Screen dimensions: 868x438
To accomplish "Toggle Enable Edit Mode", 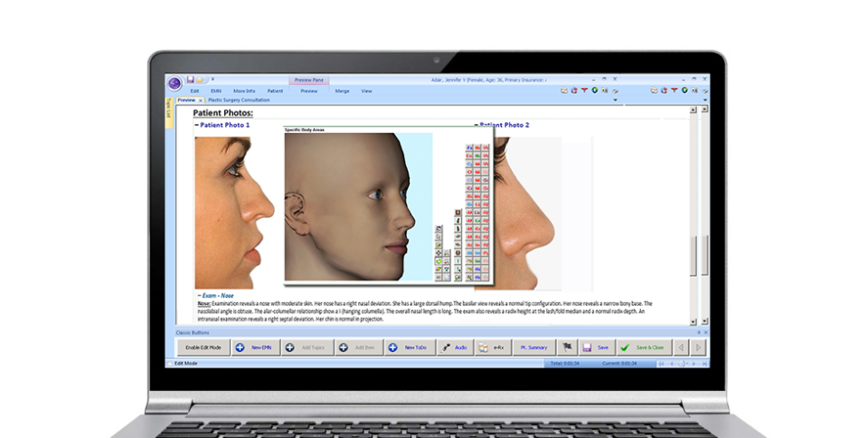I will click(203, 347).
